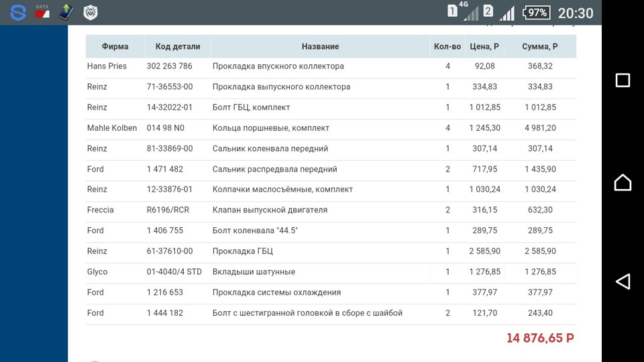Screen dimensions: 644x362
Task: Select Сальник коленвала передний name
Action: coord(270,148)
